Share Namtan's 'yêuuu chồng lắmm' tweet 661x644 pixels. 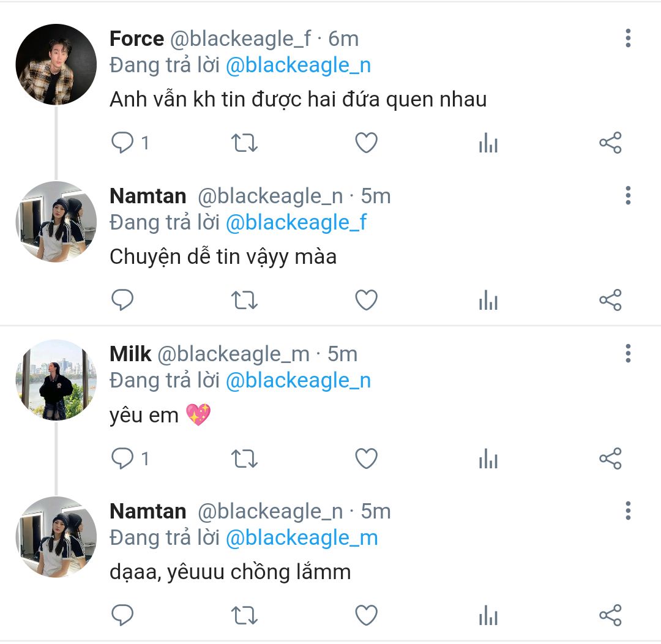click(x=610, y=615)
